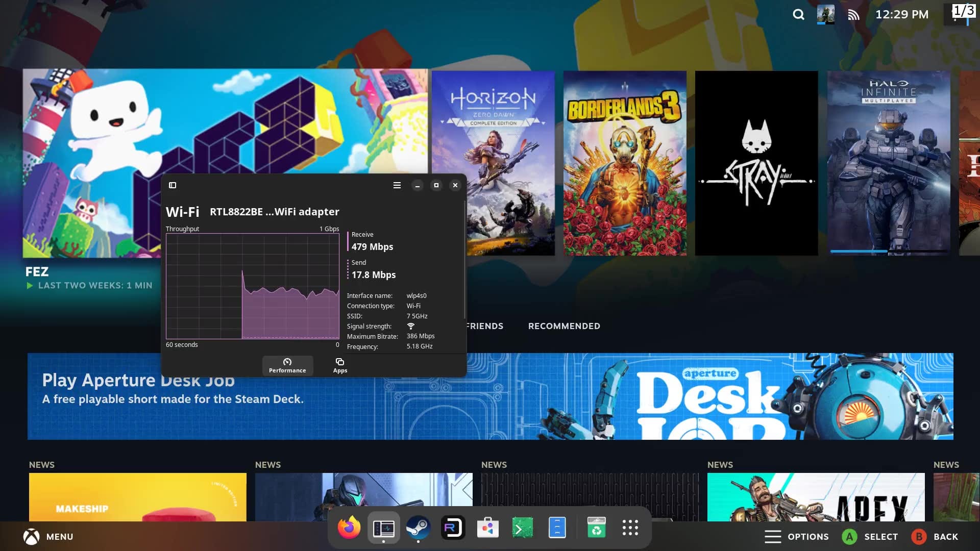Select Borderlands 3 game cover

[x=625, y=163]
